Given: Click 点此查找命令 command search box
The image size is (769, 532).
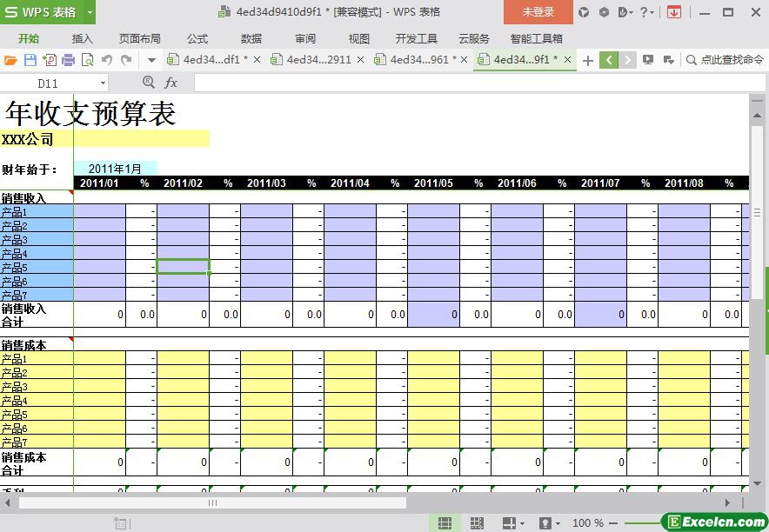Looking at the screenshot, I should (725, 60).
